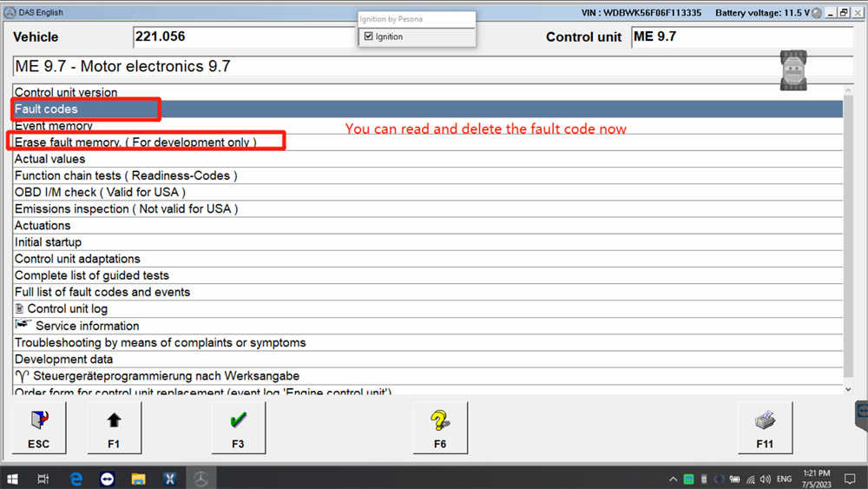Click the F11 print button
The image size is (868, 489).
click(x=764, y=427)
